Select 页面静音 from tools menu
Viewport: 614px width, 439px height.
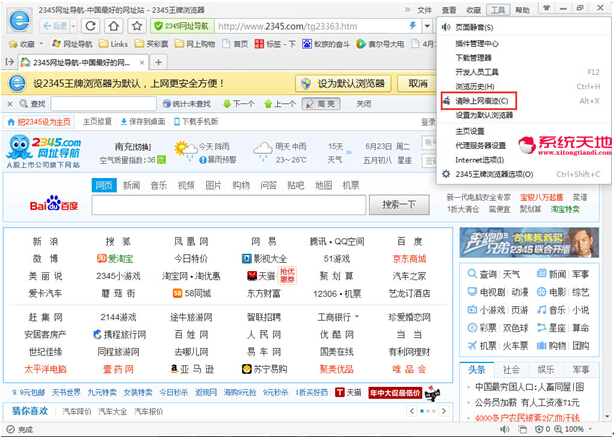point(524,27)
